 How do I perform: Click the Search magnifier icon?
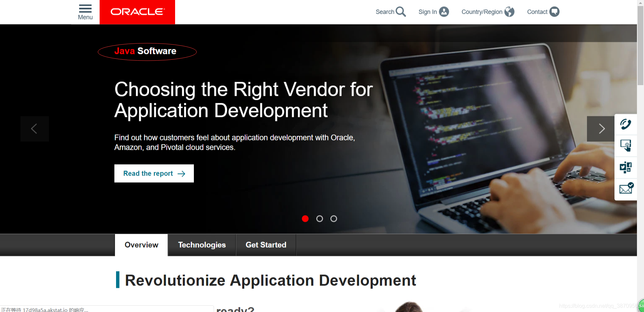400,12
